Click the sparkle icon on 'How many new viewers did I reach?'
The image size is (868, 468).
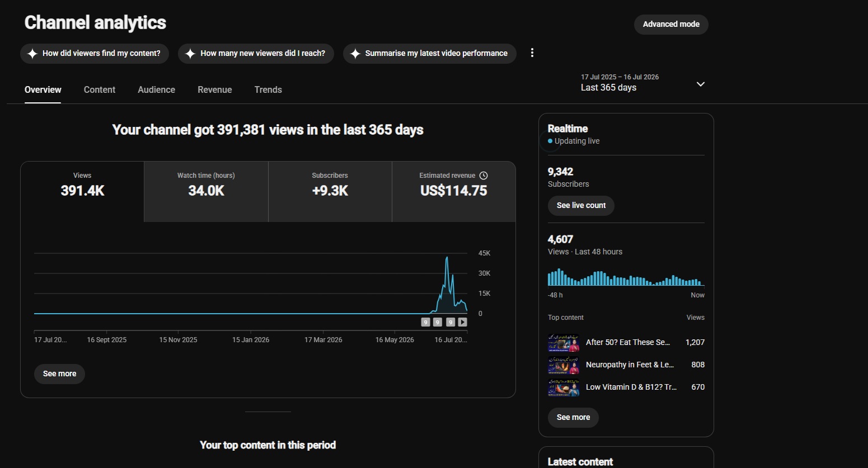pyautogui.click(x=190, y=54)
